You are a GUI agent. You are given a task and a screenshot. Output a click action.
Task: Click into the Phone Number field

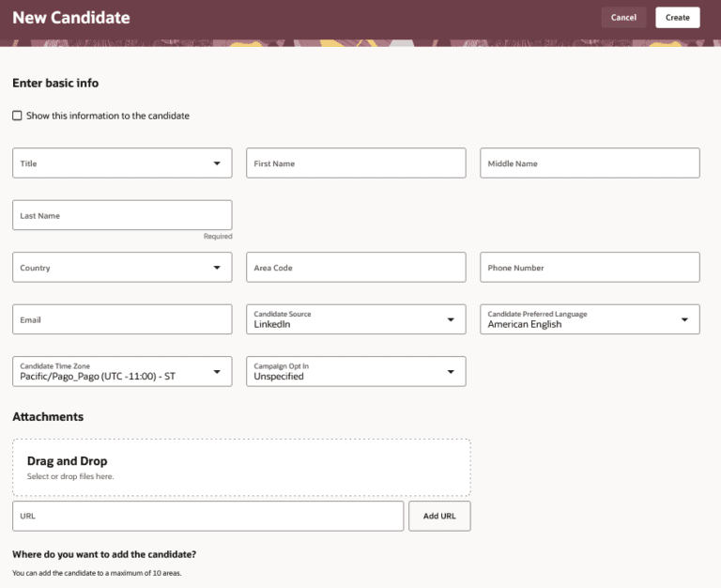[x=590, y=268]
